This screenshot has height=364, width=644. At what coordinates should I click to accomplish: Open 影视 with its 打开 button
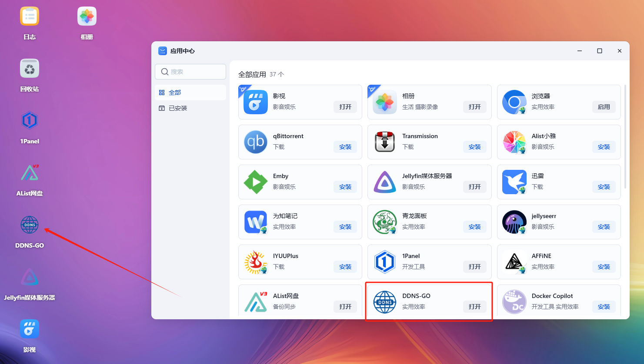[345, 107]
